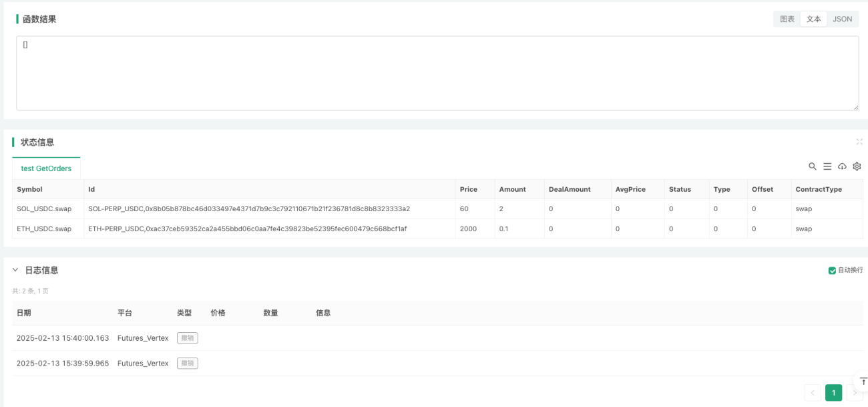Image resolution: width=868 pixels, height=407 pixels.
Task: Go to previous log page arrow
Action: [813, 393]
